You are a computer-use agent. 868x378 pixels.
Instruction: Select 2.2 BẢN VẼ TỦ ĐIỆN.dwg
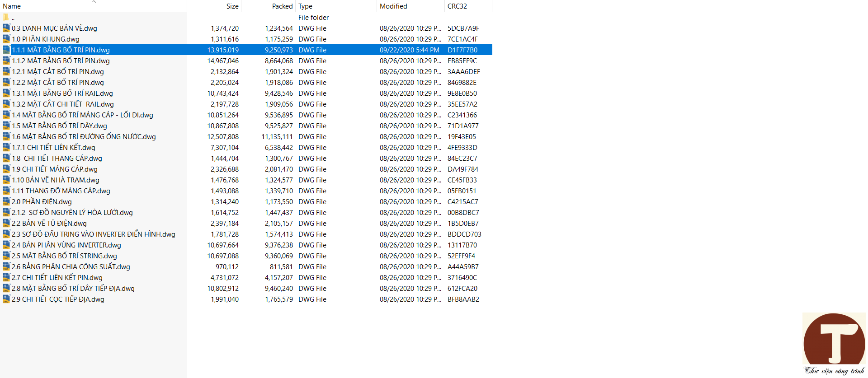pos(49,224)
